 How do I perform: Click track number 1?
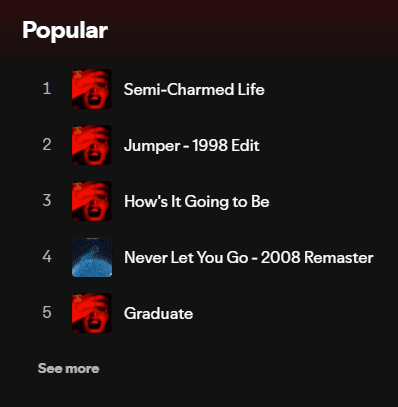pos(47,88)
